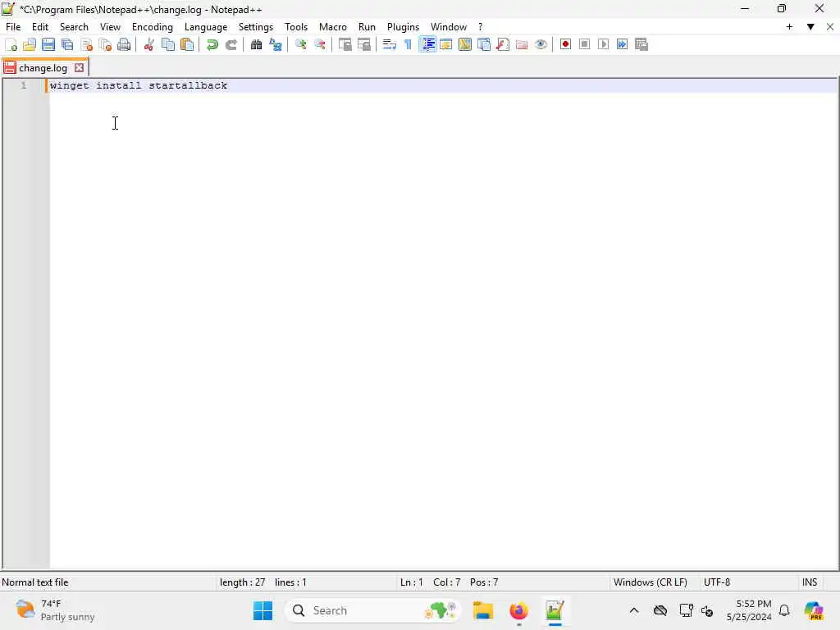
Task: Close the current document via the toolbar icon
Action: pos(86,44)
